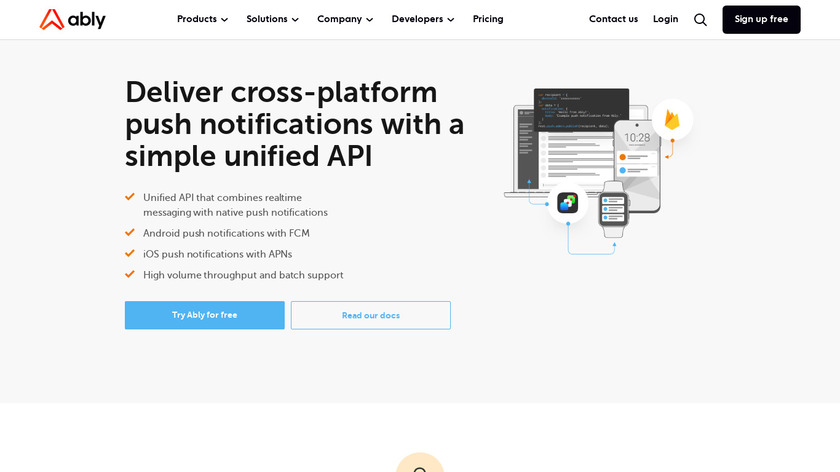Screen dimensions: 840x472
Task: Click 'High volume throughput and batch support'
Action: (x=243, y=275)
